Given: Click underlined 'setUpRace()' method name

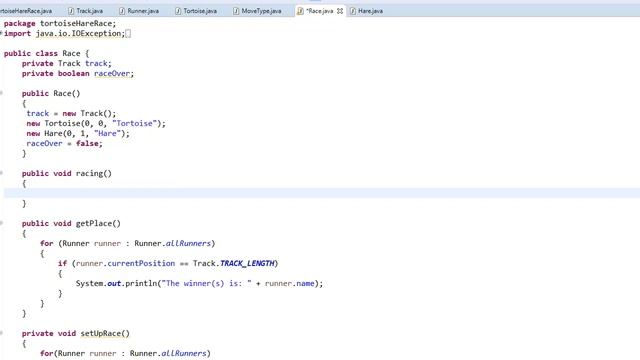Looking at the screenshot, I should pyautogui.click(x=105, y=333).
